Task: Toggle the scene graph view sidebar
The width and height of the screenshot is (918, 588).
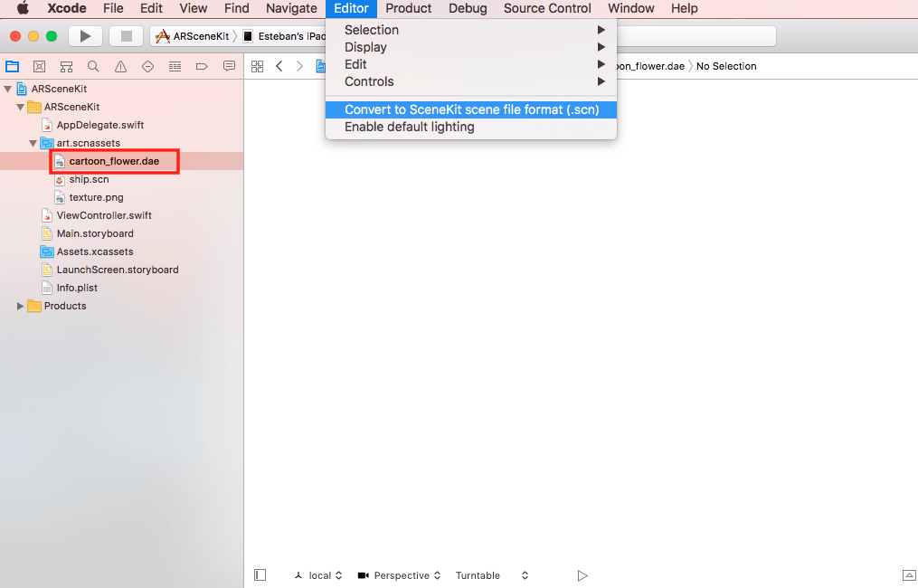Action: pos(260,575)
